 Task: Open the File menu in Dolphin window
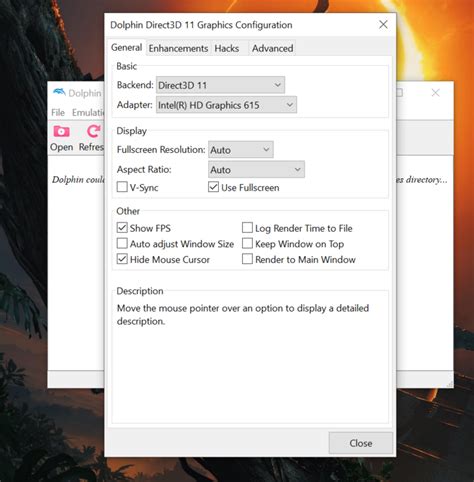(x=58, y=113)
